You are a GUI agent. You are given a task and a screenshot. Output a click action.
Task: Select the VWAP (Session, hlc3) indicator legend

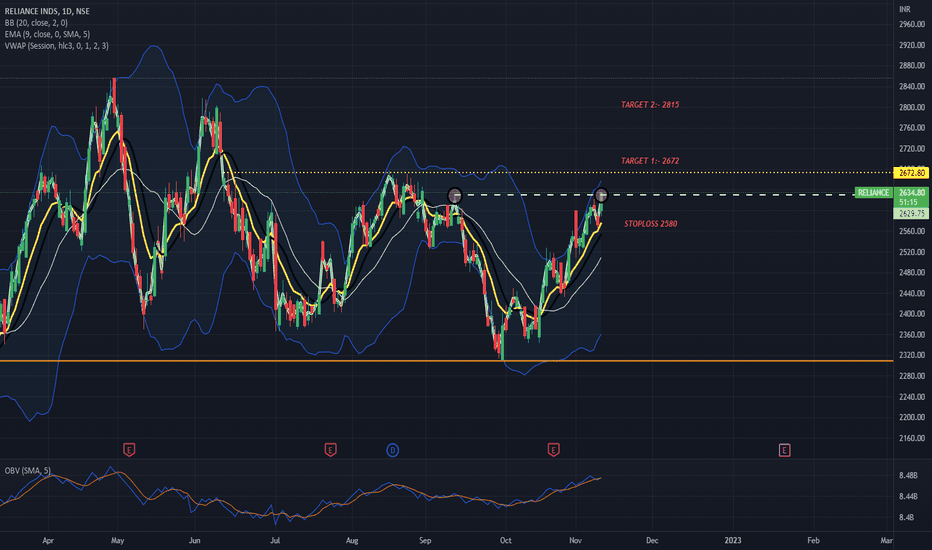click(x=56, y=45)
